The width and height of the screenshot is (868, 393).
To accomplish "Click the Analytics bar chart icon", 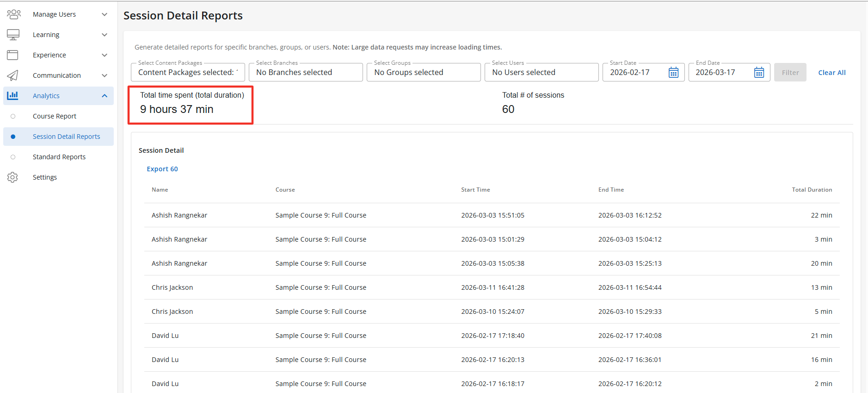I will pyautogui.click(x=13, y=96).
